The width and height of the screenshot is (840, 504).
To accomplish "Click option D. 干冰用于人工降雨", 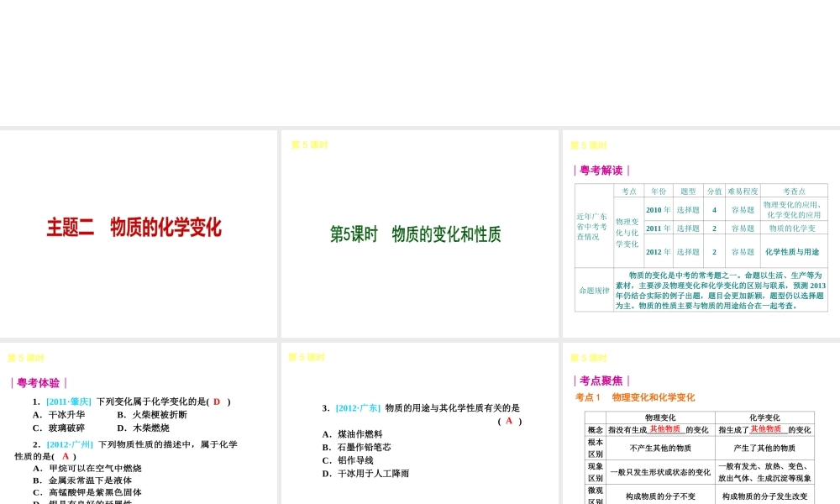I will coord(366,474).
